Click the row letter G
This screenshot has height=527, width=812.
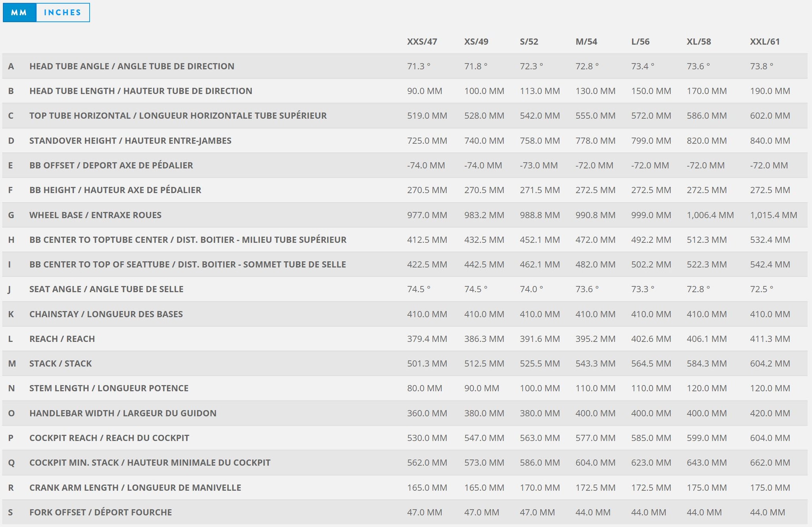click(11, 215)
